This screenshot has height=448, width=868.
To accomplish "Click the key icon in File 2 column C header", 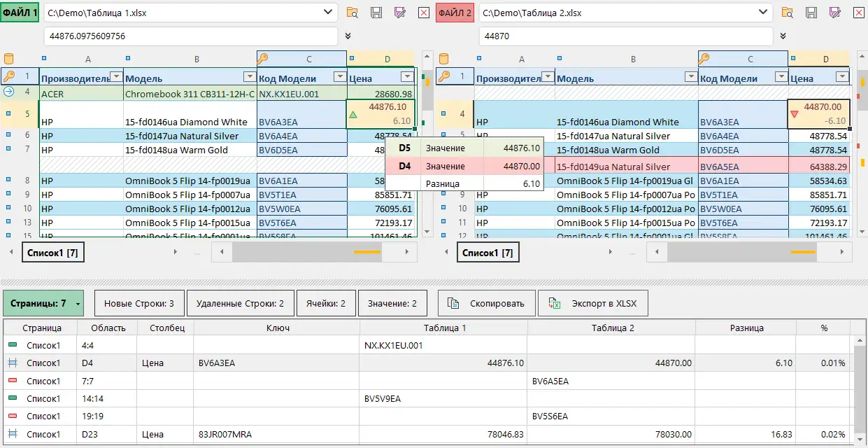I will (x=704, y=59).
